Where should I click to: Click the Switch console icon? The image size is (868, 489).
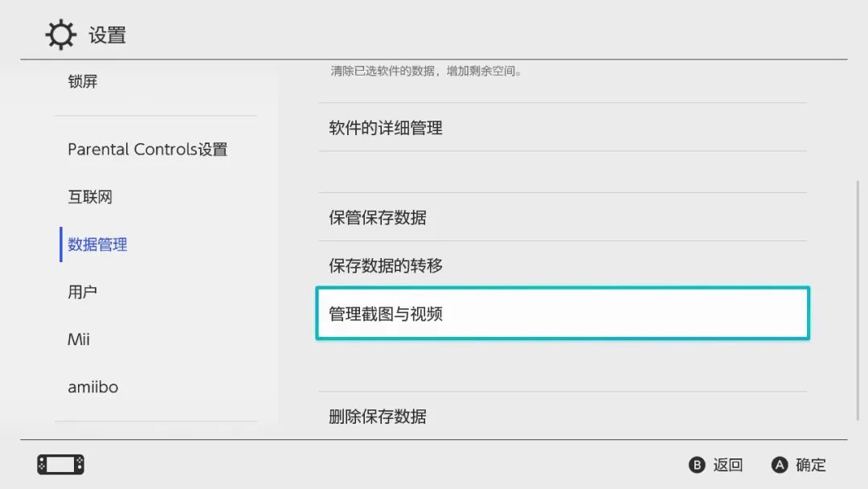60,464
